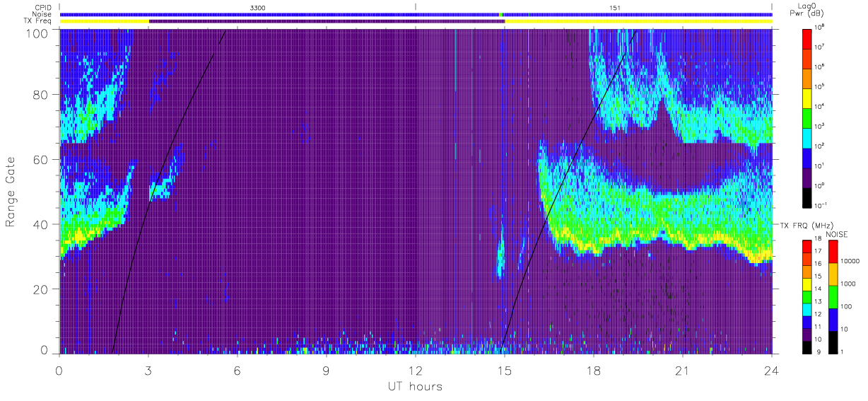Click the NOISE legend title
The image size is (868, 401).
[x=838, y=233]
